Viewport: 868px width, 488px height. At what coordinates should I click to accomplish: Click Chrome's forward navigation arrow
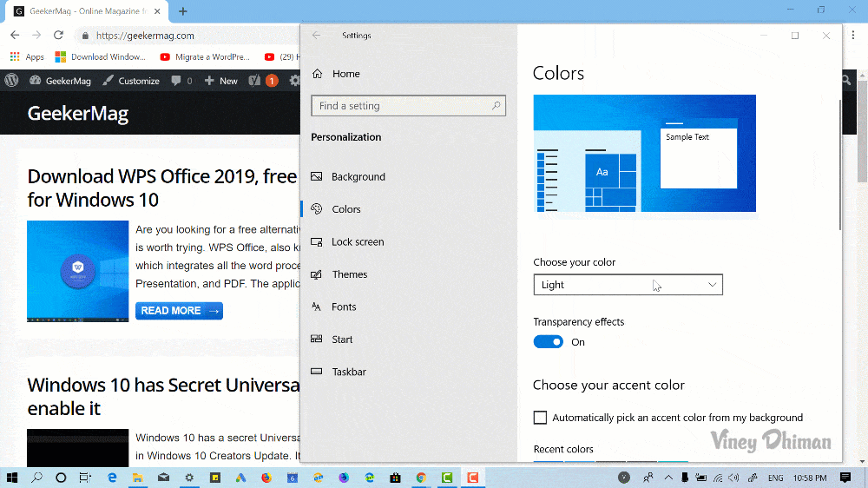[x=36, y=35]
